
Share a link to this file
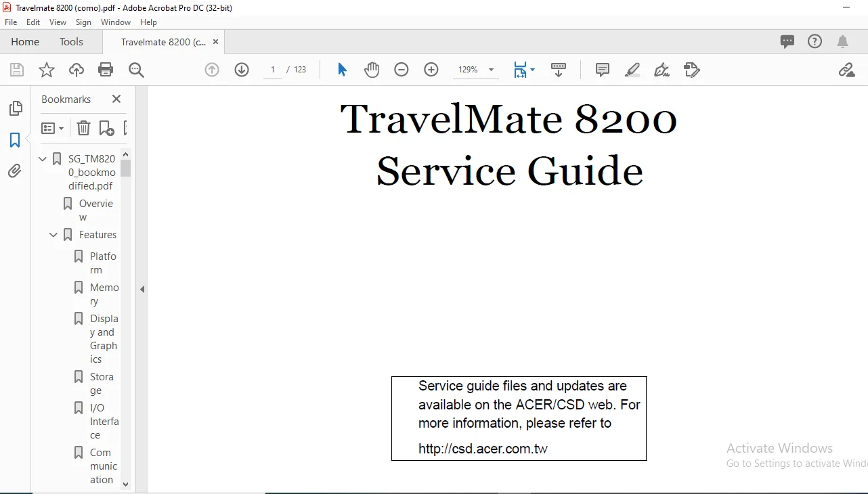pyautogui.click(x=846, y=70)
